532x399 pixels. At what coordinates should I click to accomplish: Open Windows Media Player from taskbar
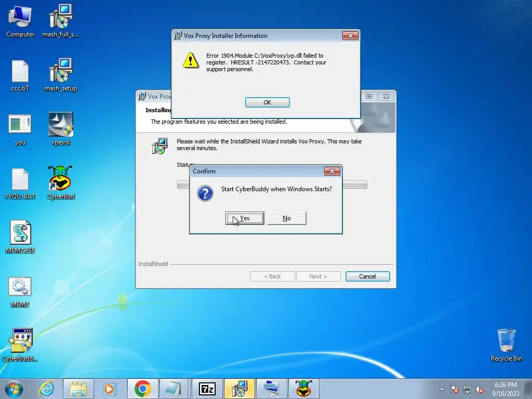click(110, 389)
